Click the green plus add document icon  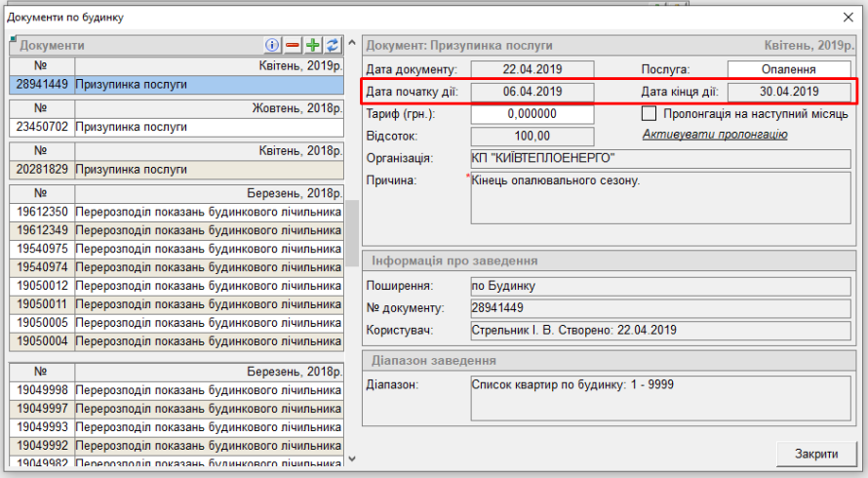point(313,45)
